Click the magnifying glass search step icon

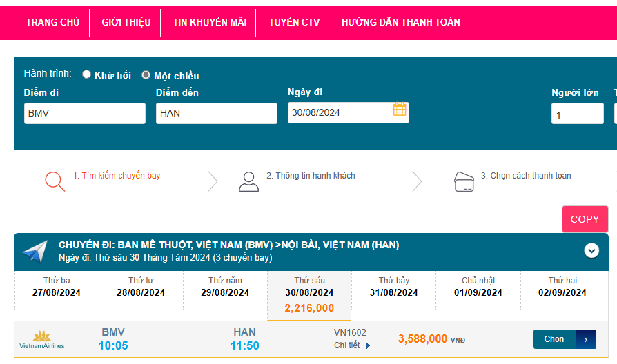pos(55,181)
